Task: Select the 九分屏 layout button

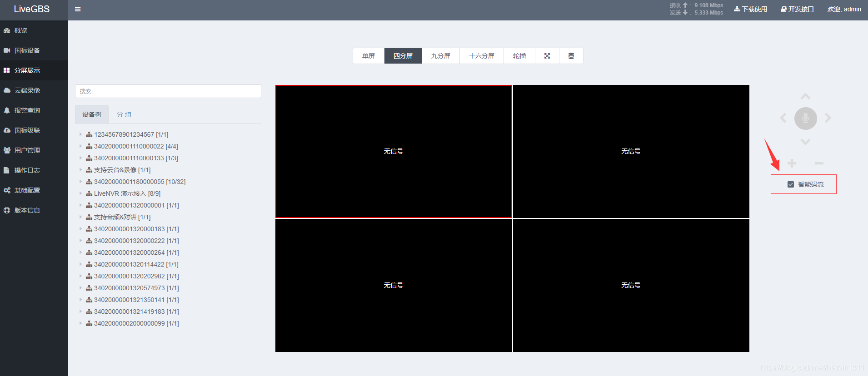Action: point(441,56)
